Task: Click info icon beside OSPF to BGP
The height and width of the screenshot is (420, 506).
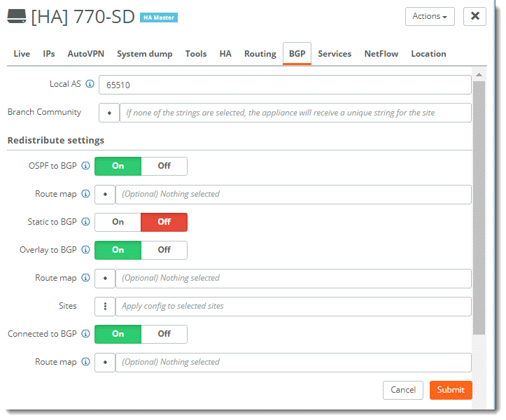Action: pyautogui.click(x=85, y=166)
